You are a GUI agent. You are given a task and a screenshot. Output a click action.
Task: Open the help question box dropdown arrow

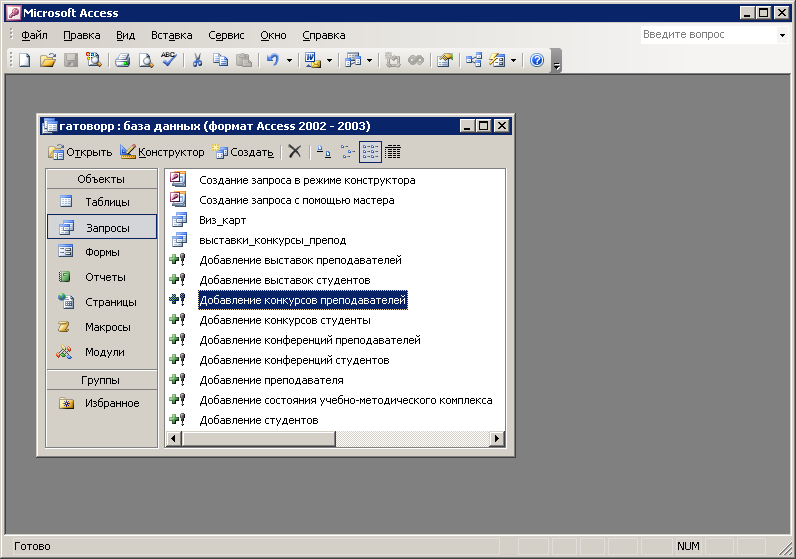point(782,35)
